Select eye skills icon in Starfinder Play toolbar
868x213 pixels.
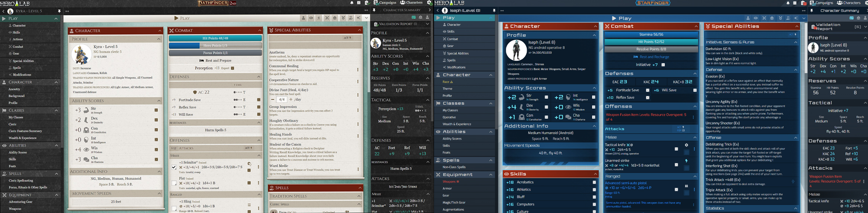[756, 18]
